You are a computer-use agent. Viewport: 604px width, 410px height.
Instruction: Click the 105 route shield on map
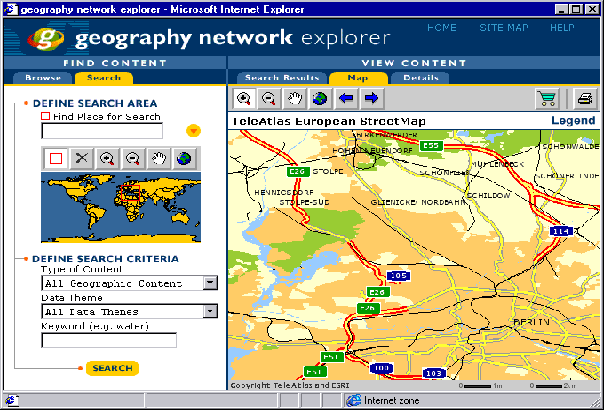(398, 276)
